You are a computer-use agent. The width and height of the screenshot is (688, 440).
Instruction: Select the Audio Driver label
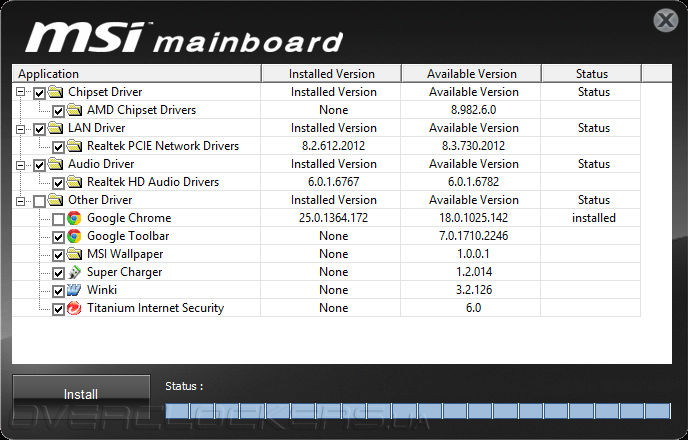click(x=101, y=164)
